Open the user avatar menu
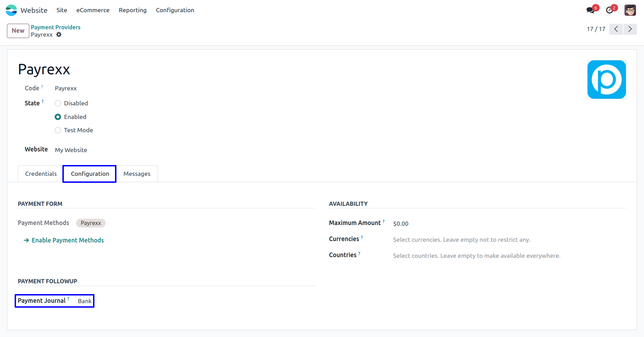This screenshot has width=644, height=337. coord(630,10)
